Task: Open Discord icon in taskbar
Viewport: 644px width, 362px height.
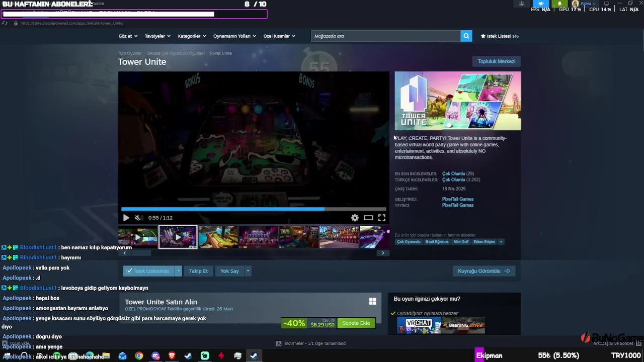Action: point(155,356)
